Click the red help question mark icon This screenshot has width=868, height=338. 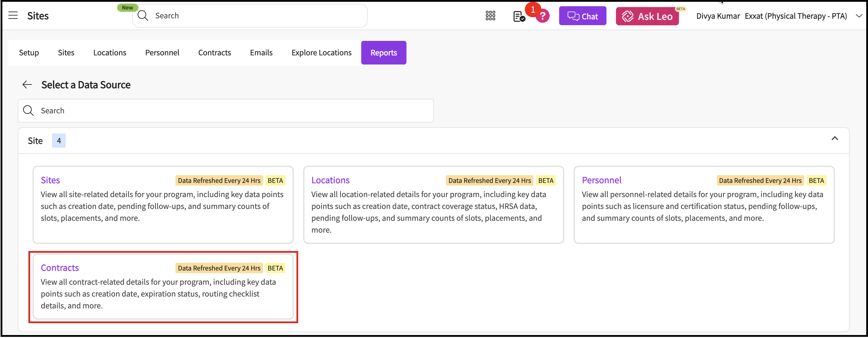543,17
